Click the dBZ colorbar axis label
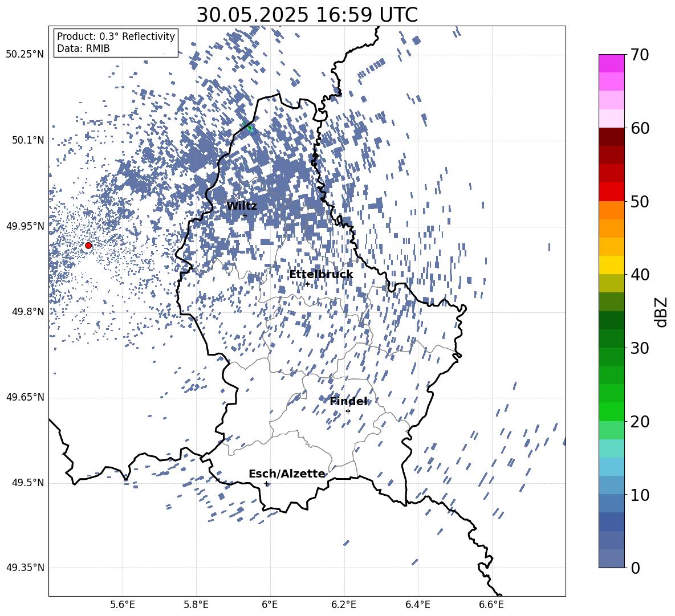The image size is (675, 616). point(662,312)
